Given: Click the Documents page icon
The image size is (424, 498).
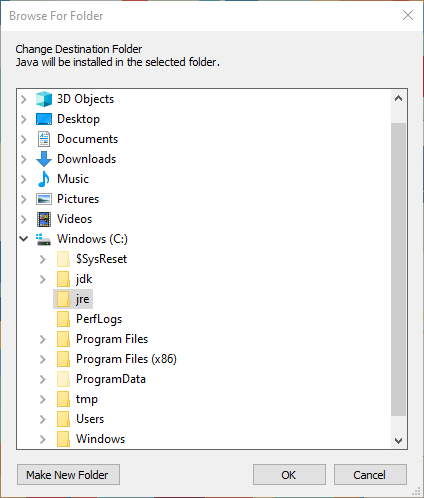Looking at the screenshot, I should pyautogui.click(x=44, y=139).
